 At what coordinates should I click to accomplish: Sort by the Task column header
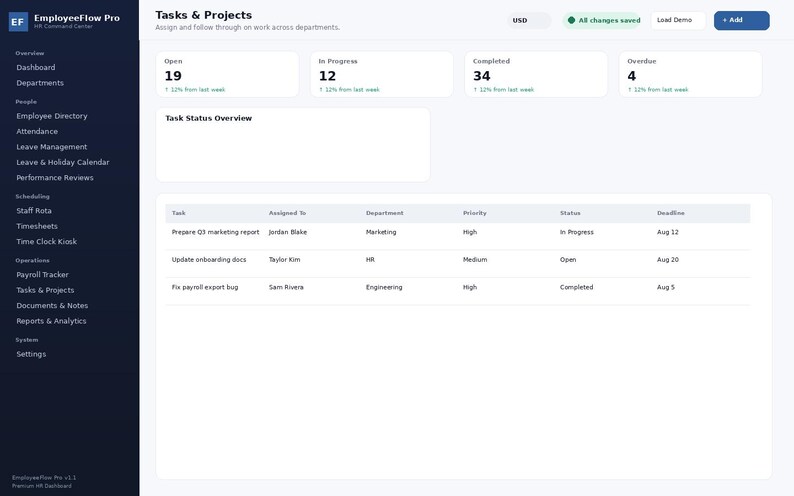tap(179, 213)
